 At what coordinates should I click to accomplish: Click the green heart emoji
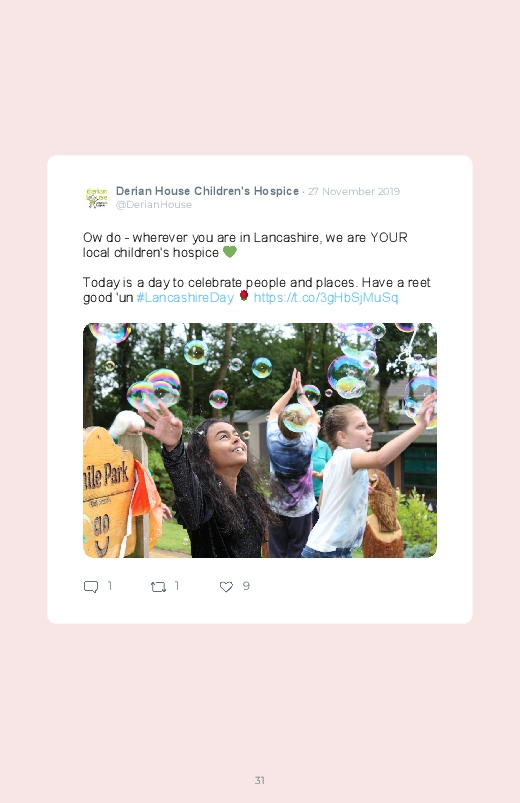pyautogui.click(x=230, y=252)
